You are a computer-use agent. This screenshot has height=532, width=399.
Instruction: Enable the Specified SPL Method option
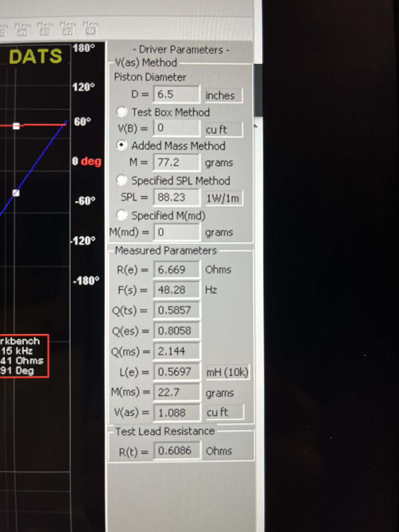point(122,180)
